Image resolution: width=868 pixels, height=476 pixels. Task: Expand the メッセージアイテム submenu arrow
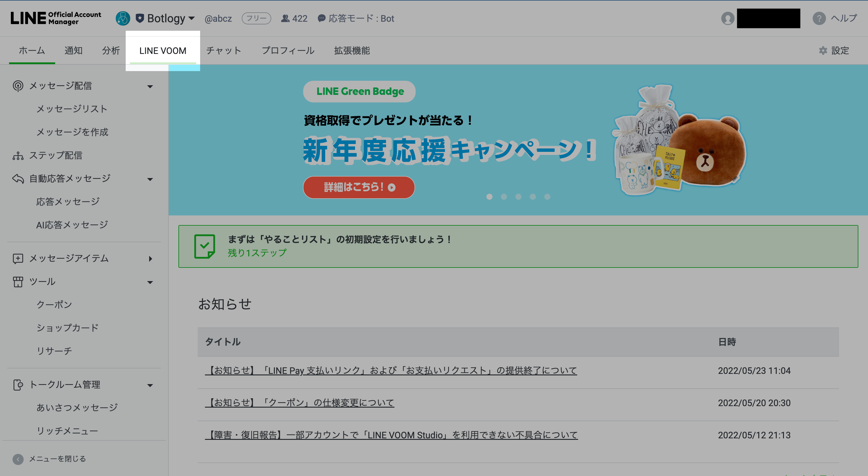150,259
